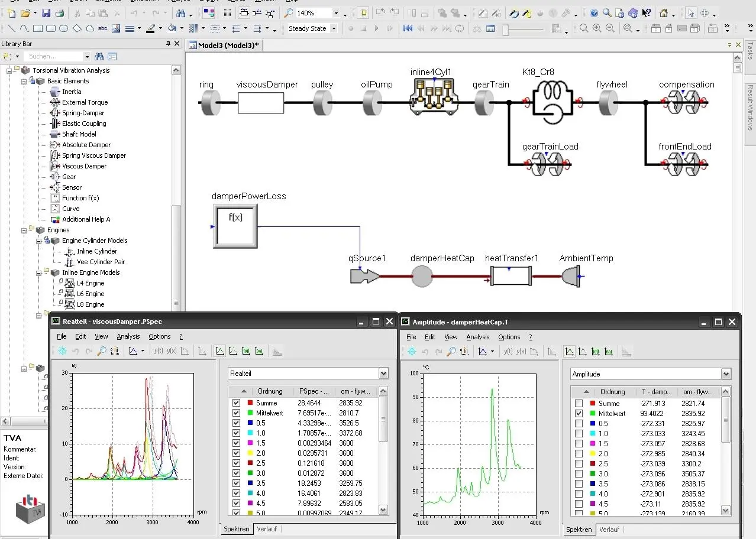Click zoom magnifier icon in damperHeatCap.T window
Image resolution: width=756 pixels, height=539 pixels.
tap(451, 352)
